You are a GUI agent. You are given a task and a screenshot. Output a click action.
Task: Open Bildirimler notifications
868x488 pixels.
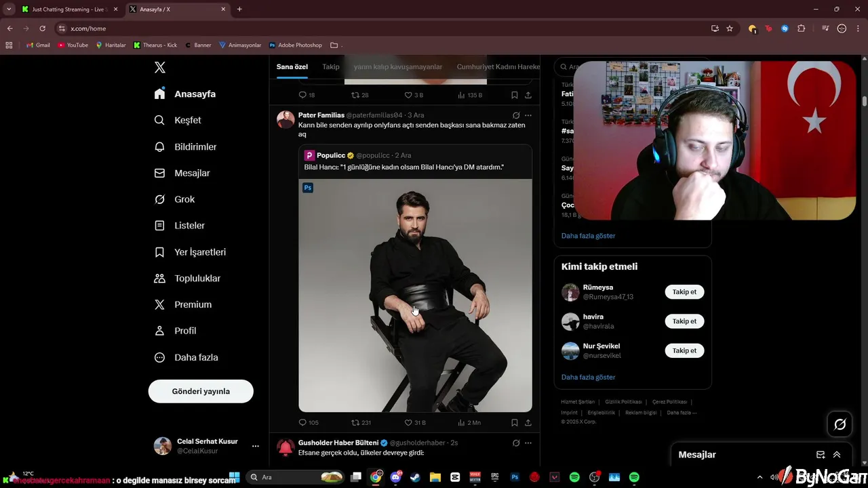(x=185, y=146)
